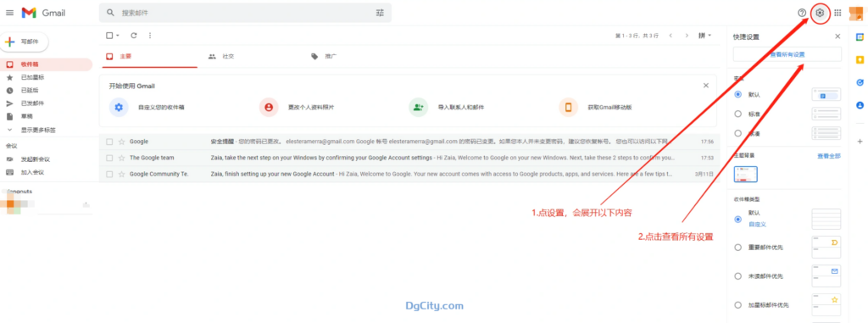Click the 获取Gmail移动版 phone icon

point(568,107)
